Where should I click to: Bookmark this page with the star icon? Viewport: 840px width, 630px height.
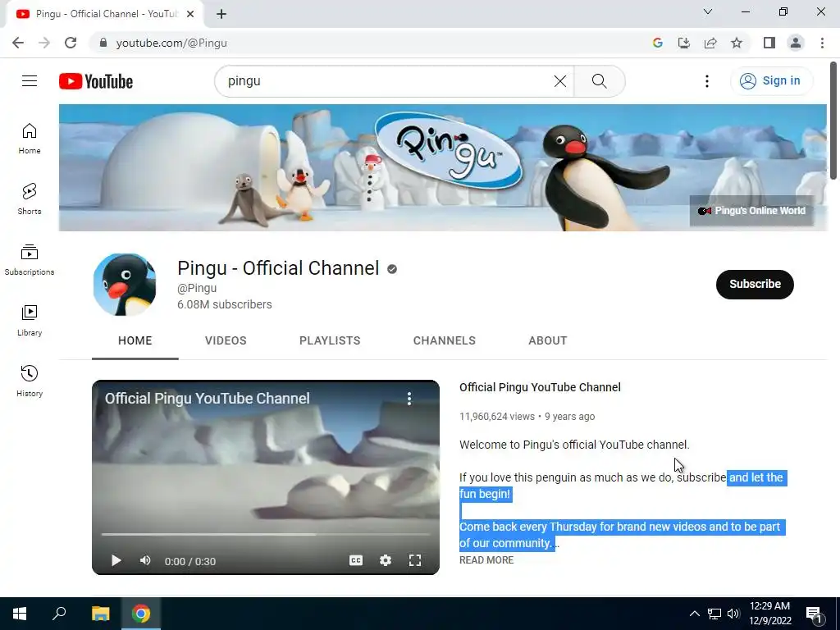click(737, 43)
